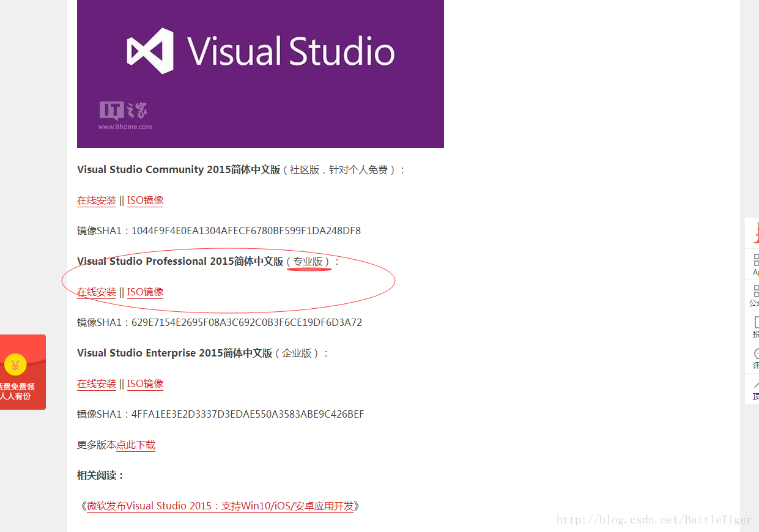Click the Visual Studio Professional 2015简体中文版 heading
The height and width of the screenshot is (532, 759).
pyautogui.click(x=180, y=262)
